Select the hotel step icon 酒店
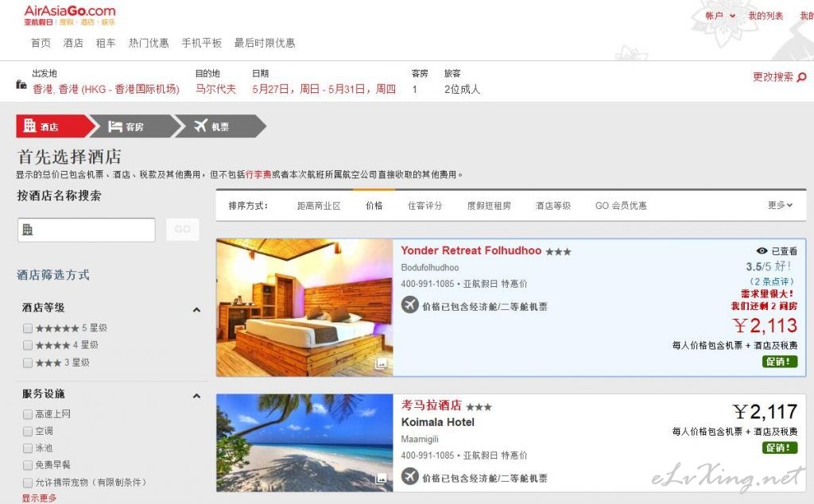Image resolution: width=814 pixels, height=504 pixels. tap(29, 126)
